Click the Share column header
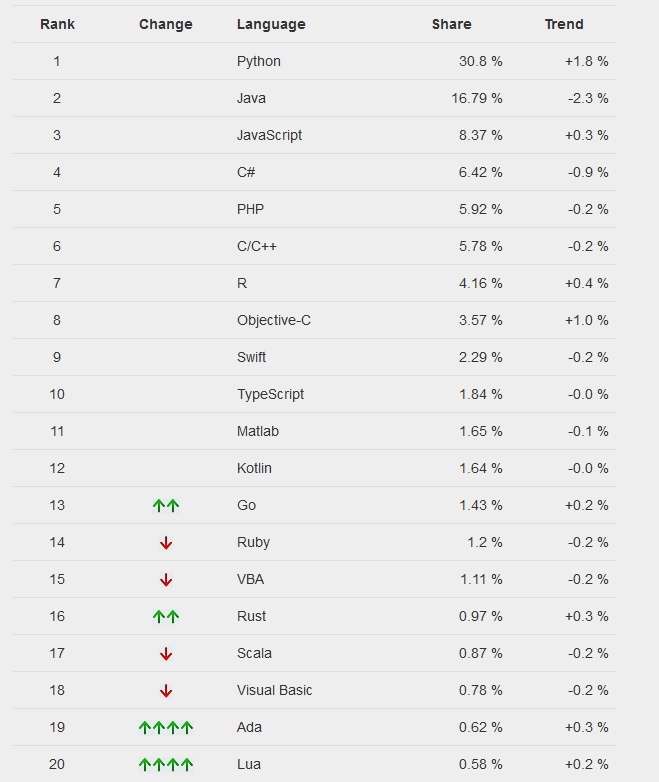Image resolution: width=659 pixels, height=782 pixels. pyautogui.click(x=451, y=24)
